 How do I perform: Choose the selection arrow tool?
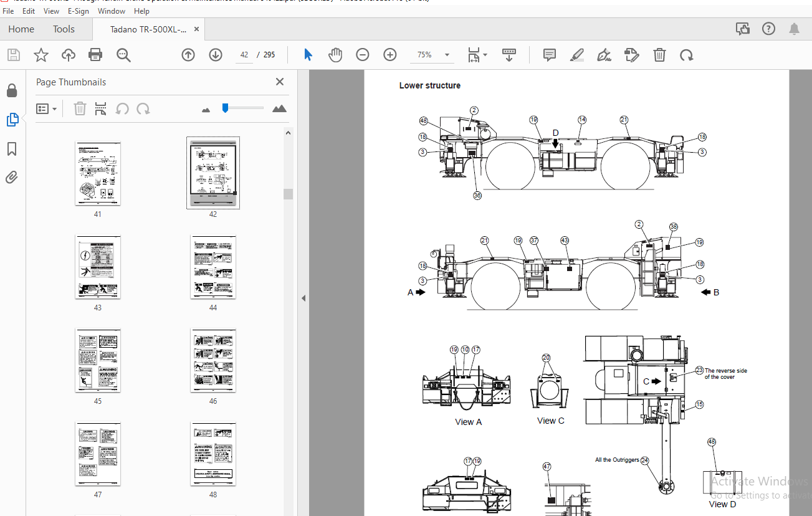pos(308,55)
